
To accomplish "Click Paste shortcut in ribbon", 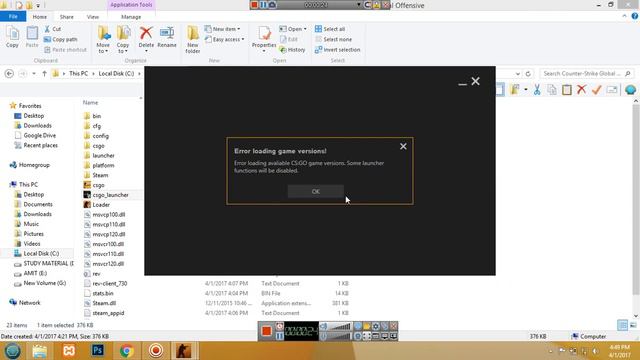I will tap(65, 50).
